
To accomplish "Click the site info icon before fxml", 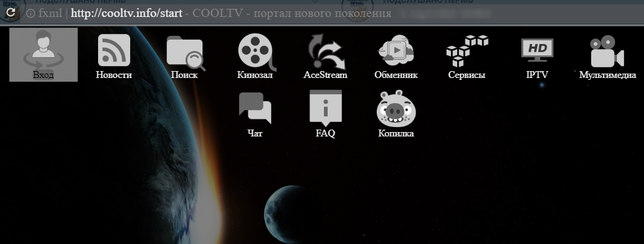I will 30,13.
